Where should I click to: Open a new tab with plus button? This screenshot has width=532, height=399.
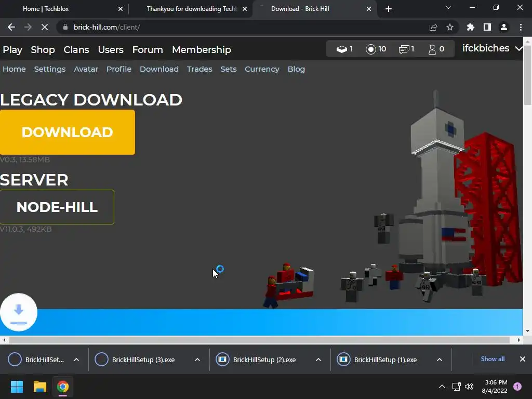click(389, 9)
